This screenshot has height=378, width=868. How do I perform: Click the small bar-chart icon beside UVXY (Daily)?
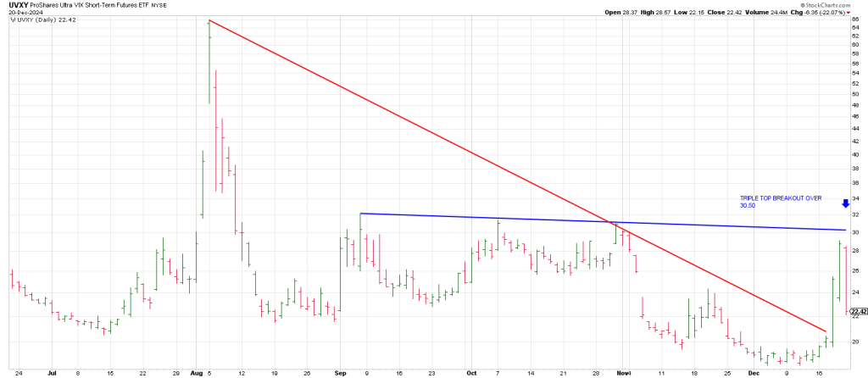click(13, 21)
